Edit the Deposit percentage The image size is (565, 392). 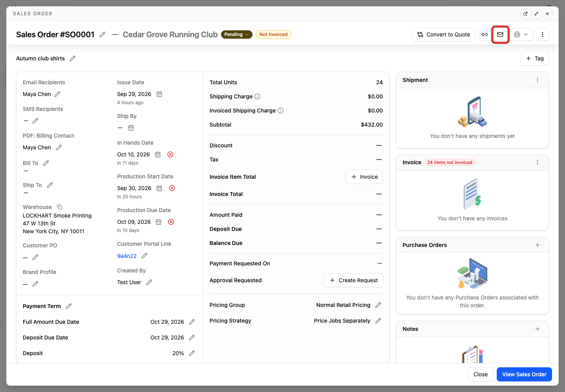(x=192, y=353)
